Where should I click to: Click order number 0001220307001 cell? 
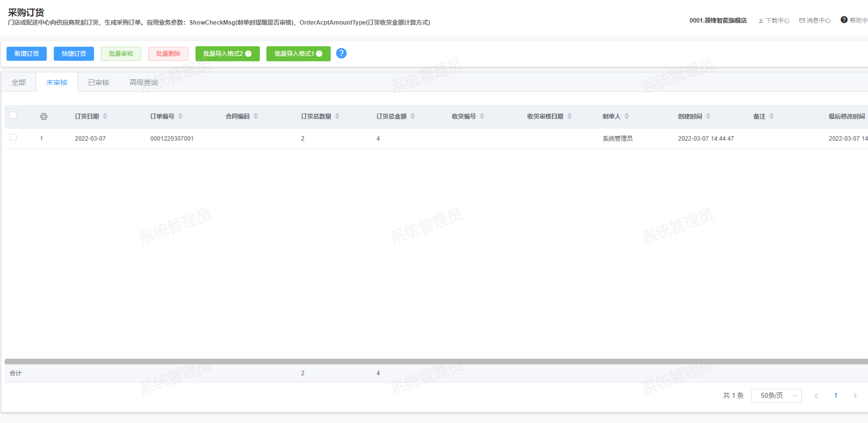point(172,139)
